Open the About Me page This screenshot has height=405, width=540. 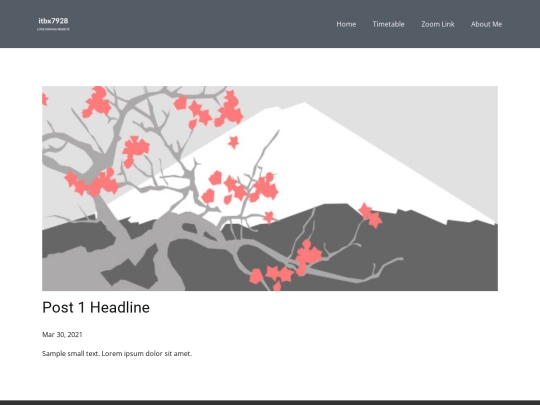486,24
